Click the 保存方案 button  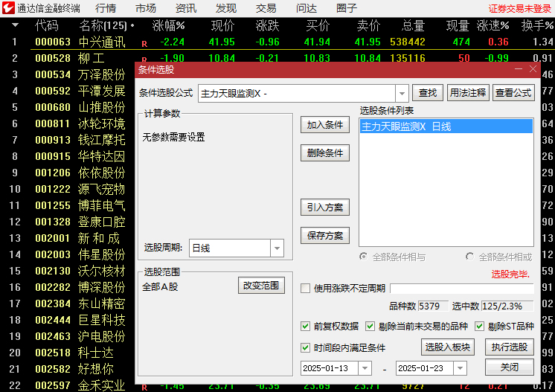pos(325,235)
